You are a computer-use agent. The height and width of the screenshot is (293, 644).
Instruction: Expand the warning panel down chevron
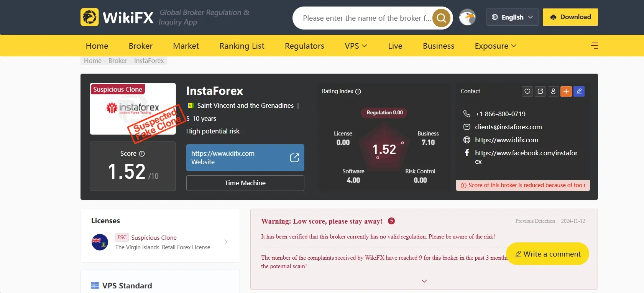[424, 281]
